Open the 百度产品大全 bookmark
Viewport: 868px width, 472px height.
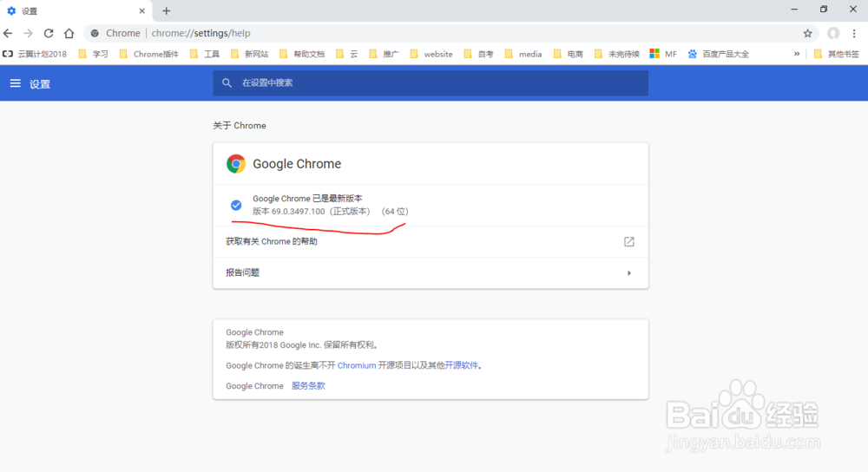[x=718, y=54]
